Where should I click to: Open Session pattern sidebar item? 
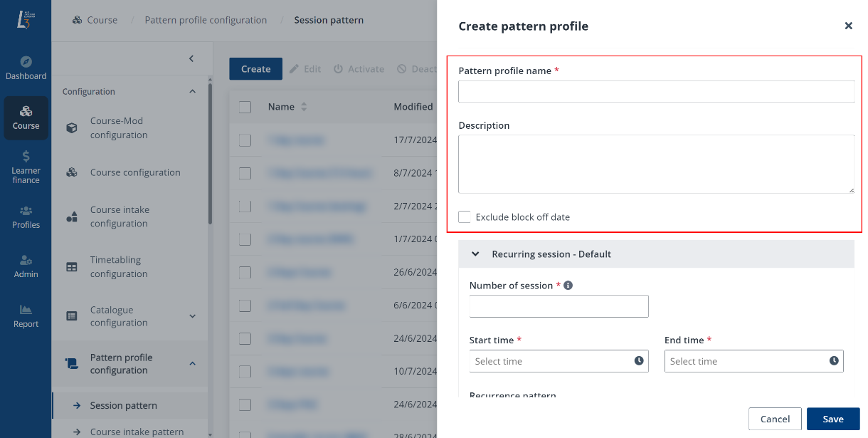(x=123, y=405)
